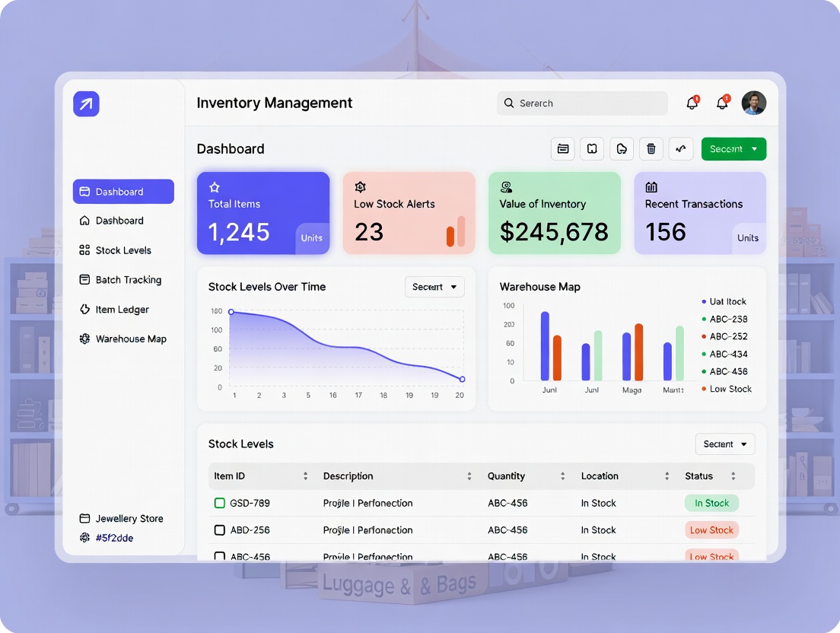
Task: Check the GSD-789 row checkbox
Action: (x=220, y=503)
